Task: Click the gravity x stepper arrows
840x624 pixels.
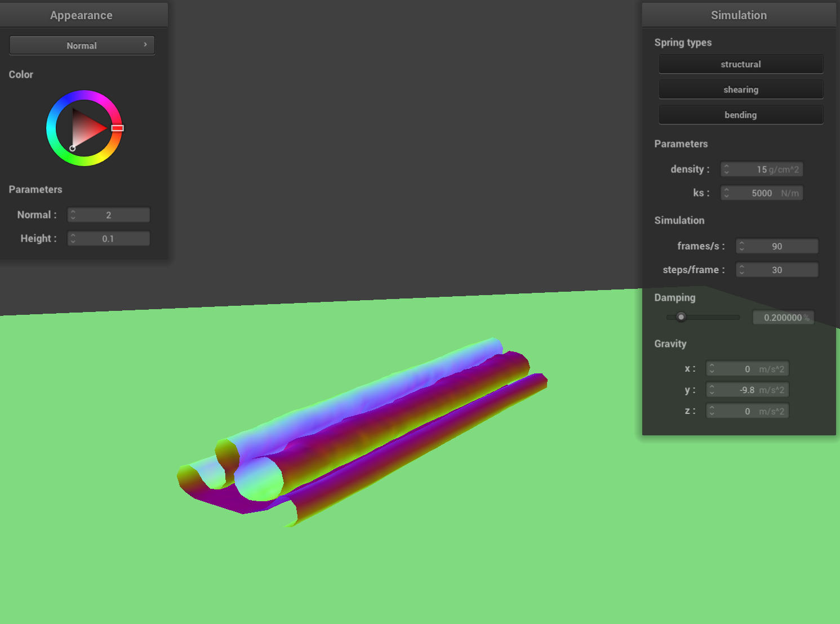Action: coord(712,369)
